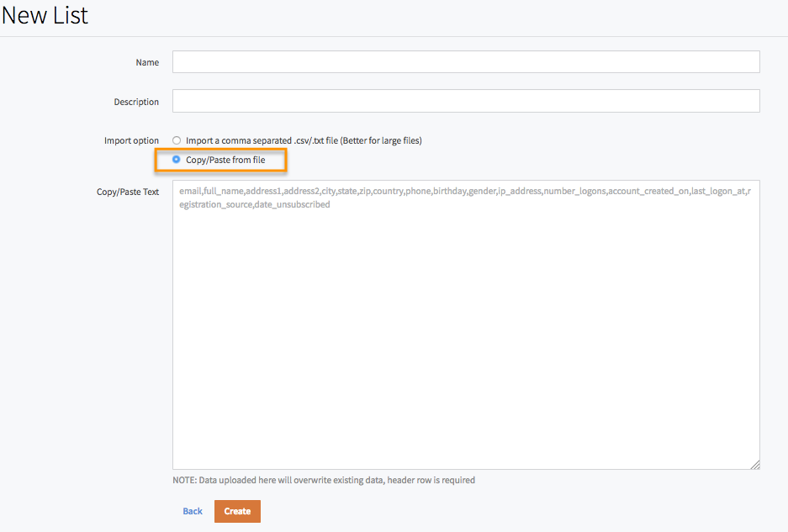Screen dimensions: 788x532
Task: Click the Name field label
Action: click(x=147, y=62)
